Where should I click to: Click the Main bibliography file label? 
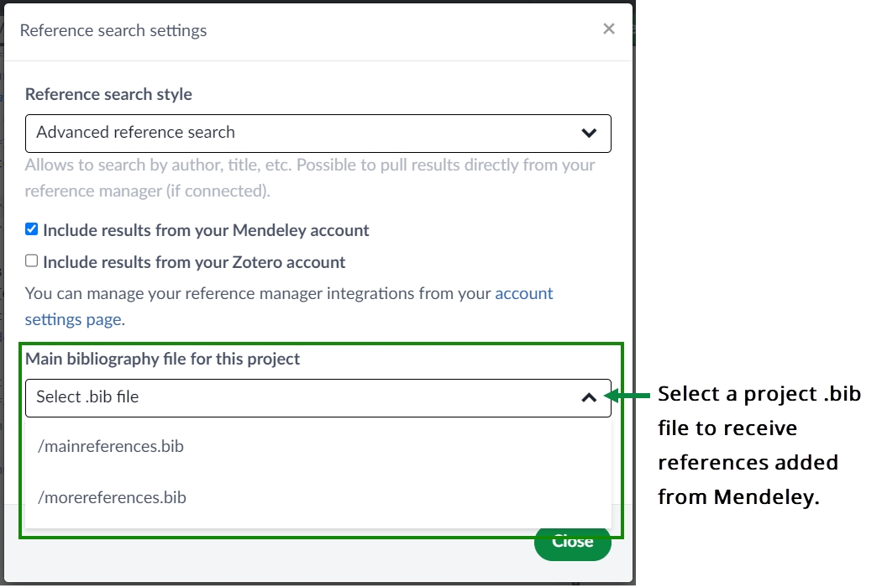[x=162, y=359]
